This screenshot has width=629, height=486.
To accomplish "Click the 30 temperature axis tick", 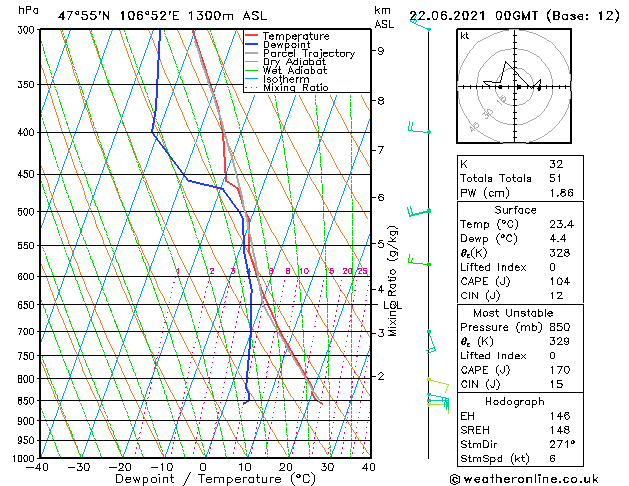I will tap(327, 467).
